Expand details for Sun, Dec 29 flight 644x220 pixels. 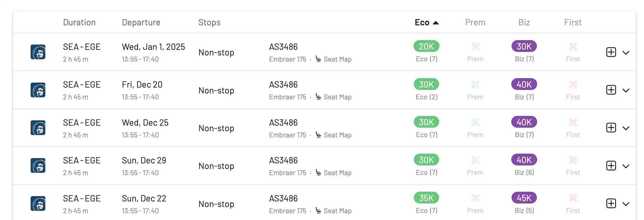click(626, 166)
